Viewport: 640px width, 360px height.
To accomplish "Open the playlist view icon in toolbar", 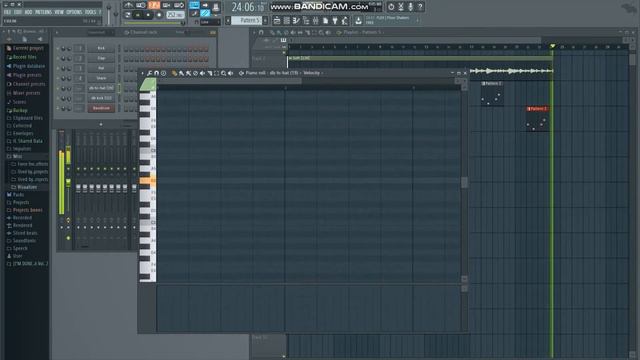I will tap(277, 20).
